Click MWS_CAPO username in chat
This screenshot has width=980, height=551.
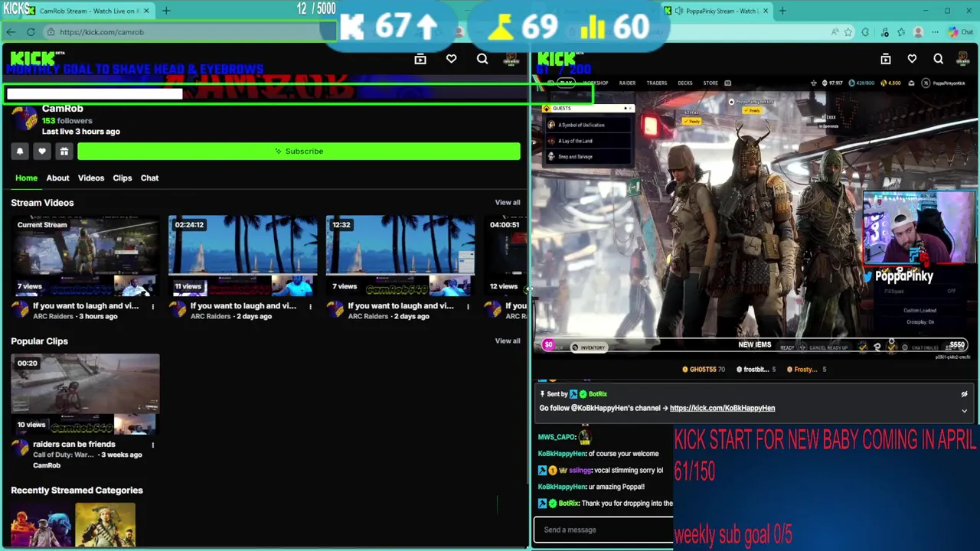[x=557, y=438]
